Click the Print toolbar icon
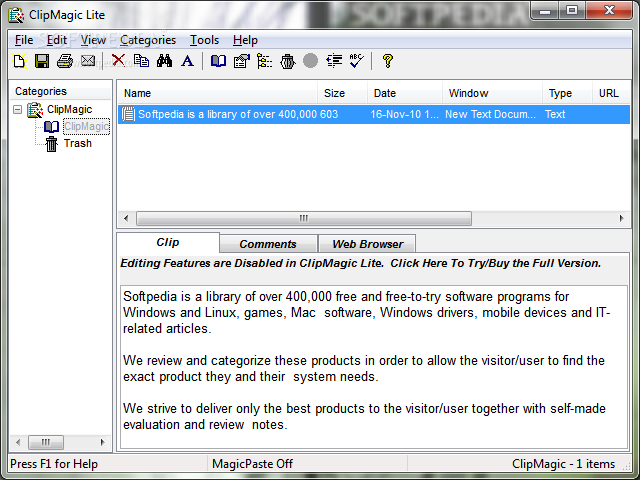This screenshot has height=480, width=640. [x=65, y=61]
